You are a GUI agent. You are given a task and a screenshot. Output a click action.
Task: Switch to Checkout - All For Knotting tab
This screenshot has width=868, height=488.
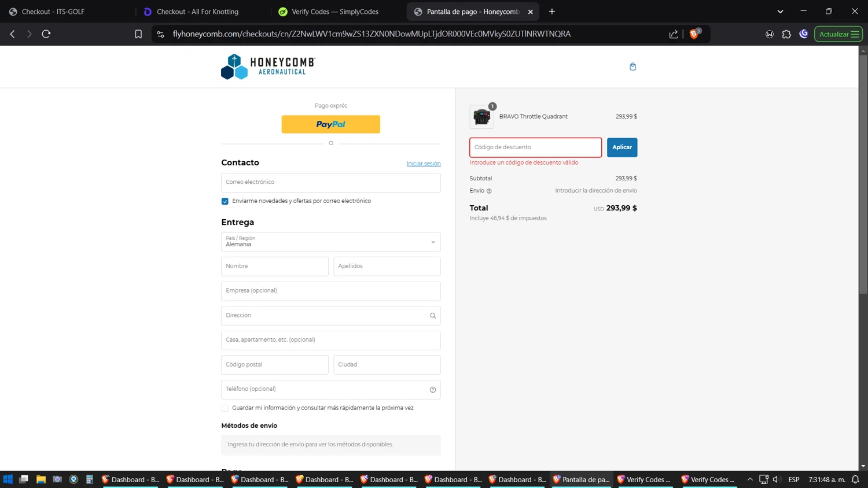pos(197,12)
